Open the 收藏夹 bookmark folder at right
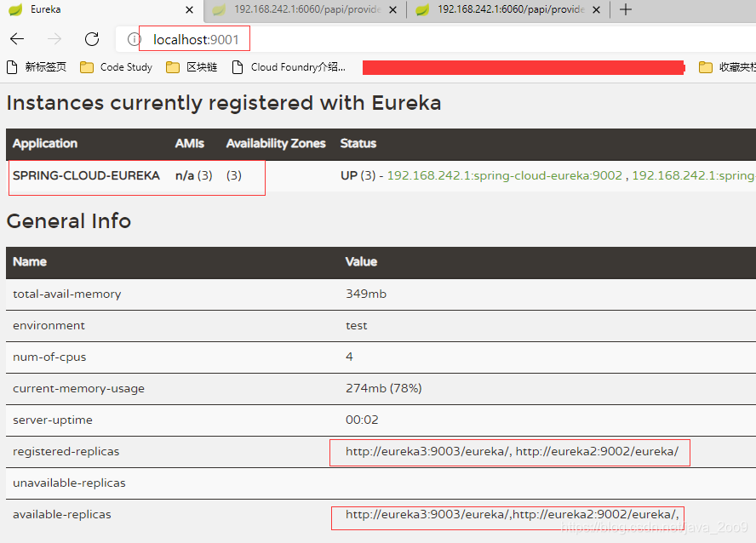Image resolution: width=756 pixels, height=543 pixels. point(727,67)
